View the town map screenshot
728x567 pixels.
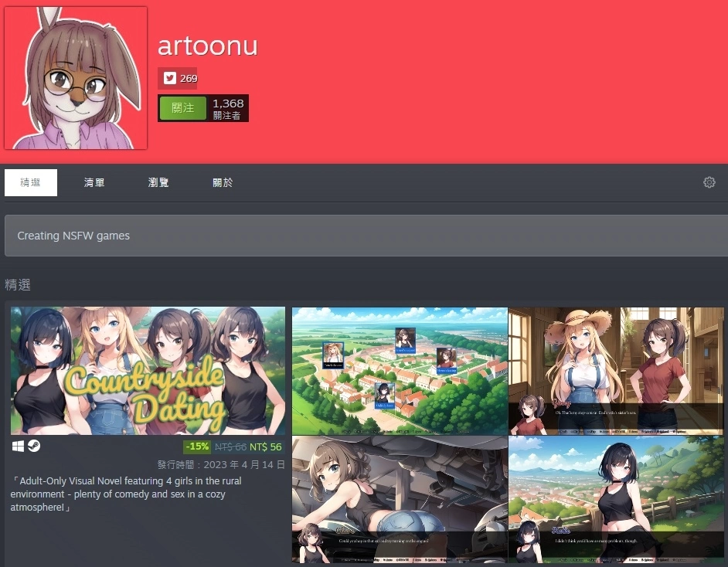coord(400,371)
